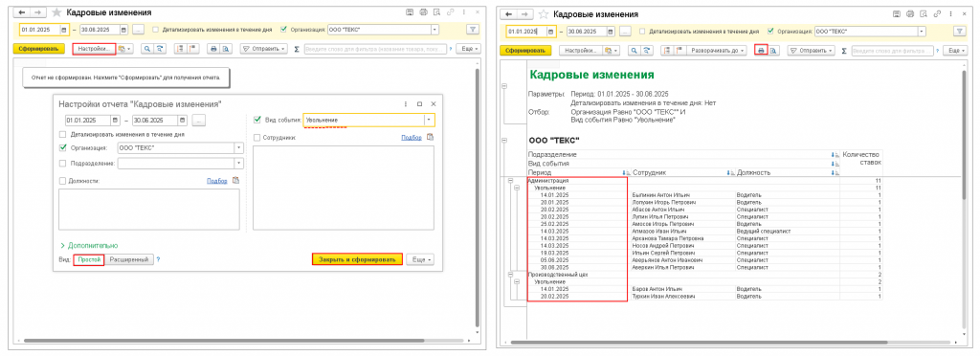
Task: Click the filter funnel icon in the left window
Action: 473,29
